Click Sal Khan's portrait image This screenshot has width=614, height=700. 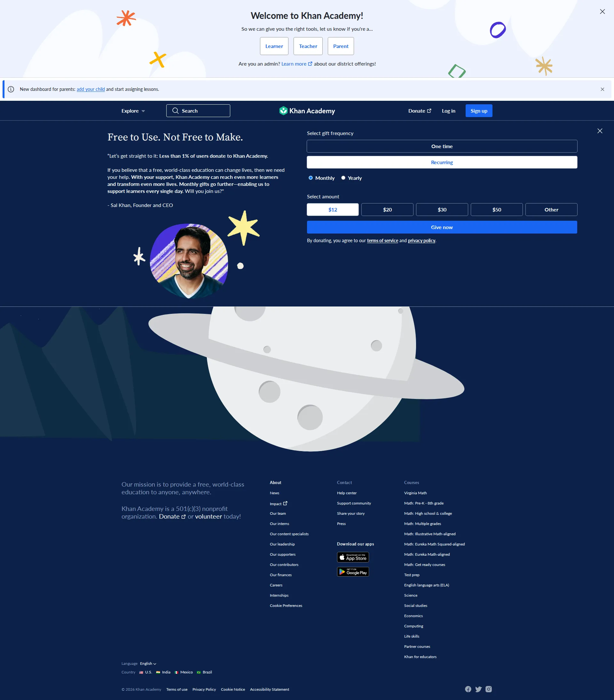pos(189,261)
